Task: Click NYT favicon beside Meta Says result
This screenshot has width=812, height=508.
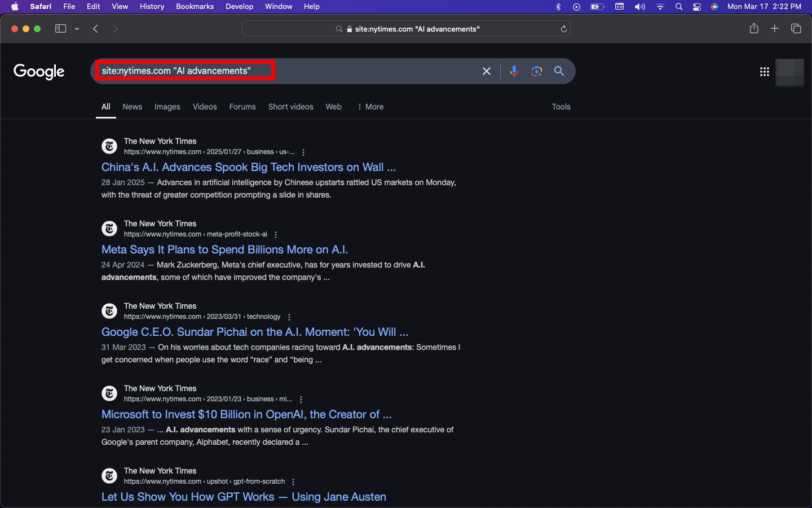Action: (109, 229)
